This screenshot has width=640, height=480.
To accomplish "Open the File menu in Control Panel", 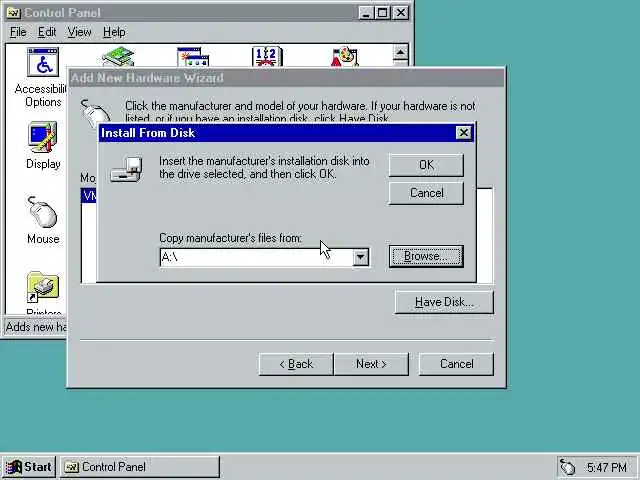I will point(18,32).
